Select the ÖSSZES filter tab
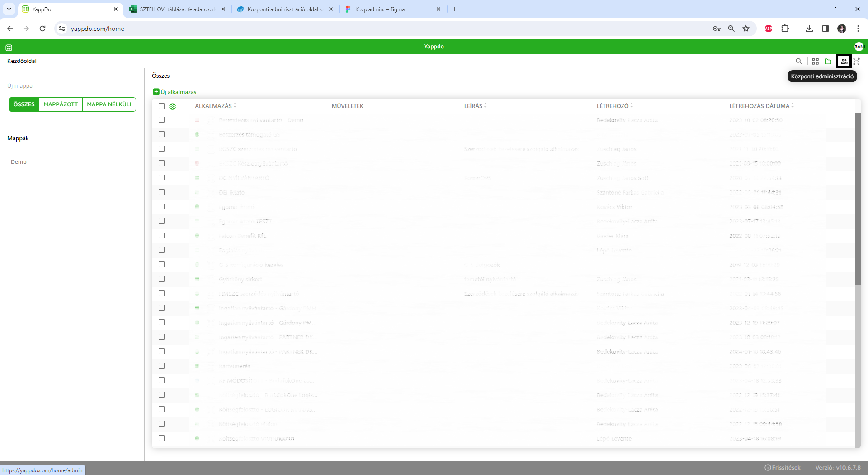The height and width of the screenshot is (475, 868). [x=24, y=104]
